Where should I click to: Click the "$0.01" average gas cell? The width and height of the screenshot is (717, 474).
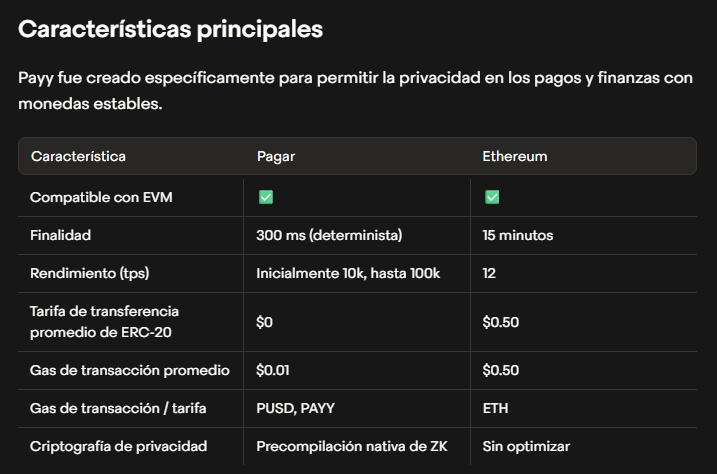click(273, 370)
